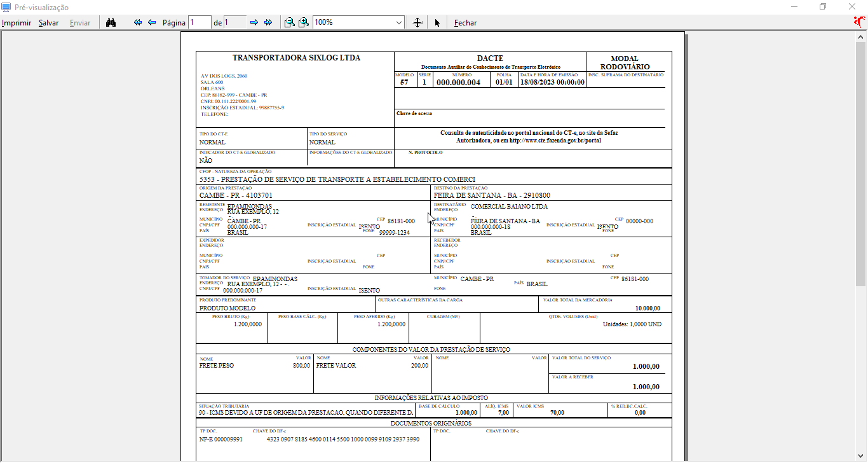Click the zoom out magnifier icon
This screenshot has height=463, width=868.
point(289,22)
